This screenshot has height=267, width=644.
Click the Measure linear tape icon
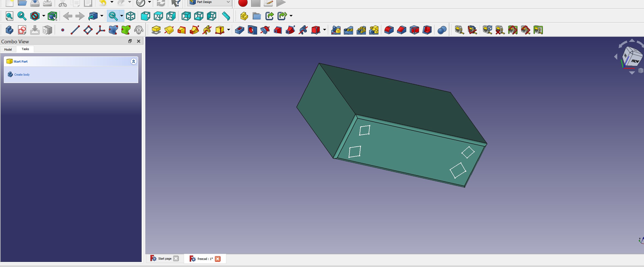coord(459,30)
